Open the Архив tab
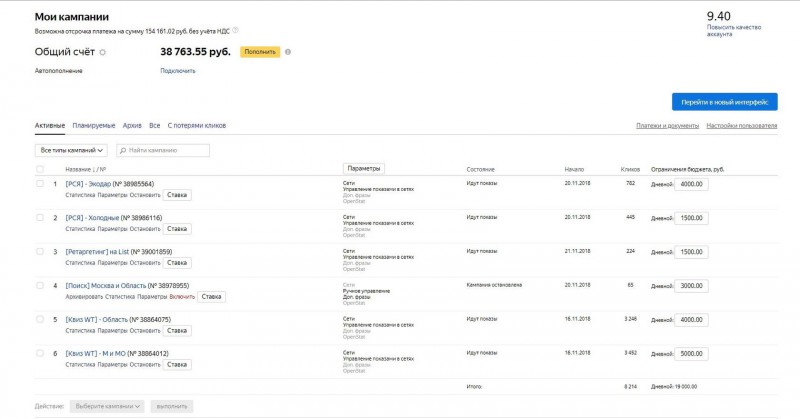The image size is (800, 419). (x=132, y=126)
